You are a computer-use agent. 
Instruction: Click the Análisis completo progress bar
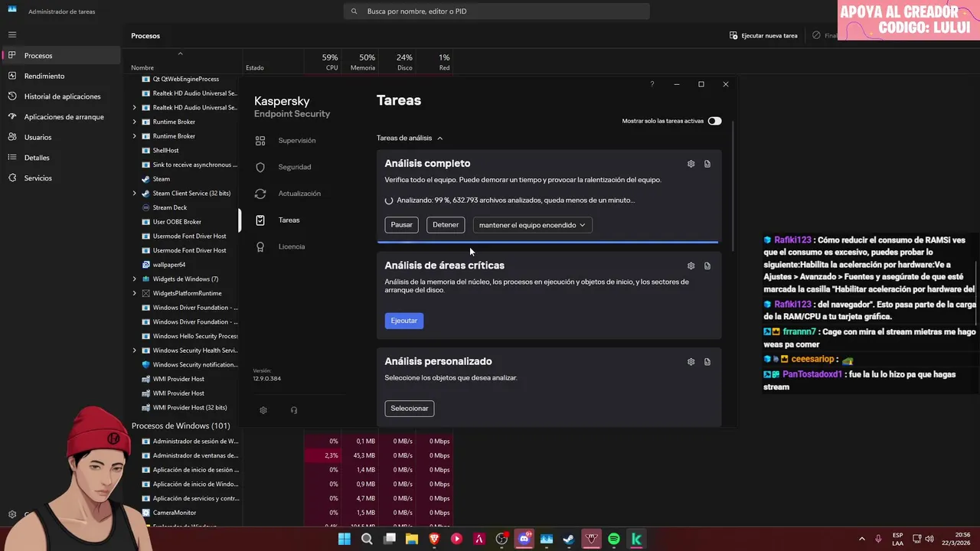point(547,242)
